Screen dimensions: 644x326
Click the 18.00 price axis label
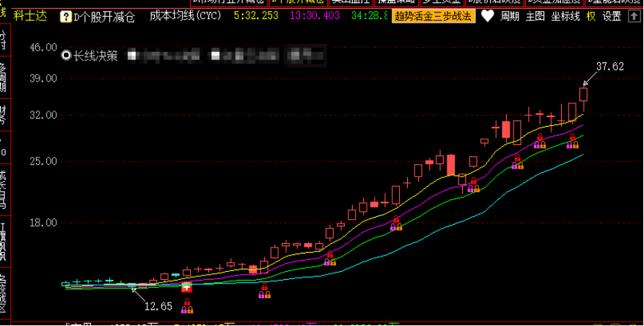click(x=43, y=223)
